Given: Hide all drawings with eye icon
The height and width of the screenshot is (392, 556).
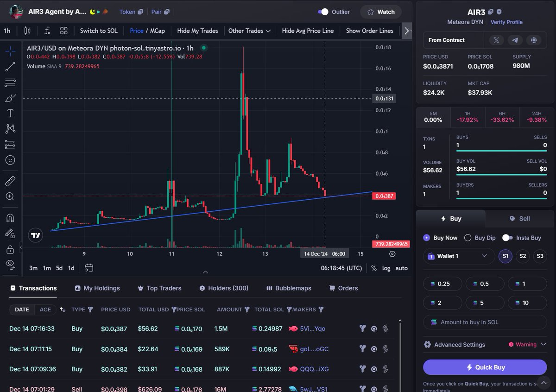Looking at the screenshot, I should pos(10,264).
